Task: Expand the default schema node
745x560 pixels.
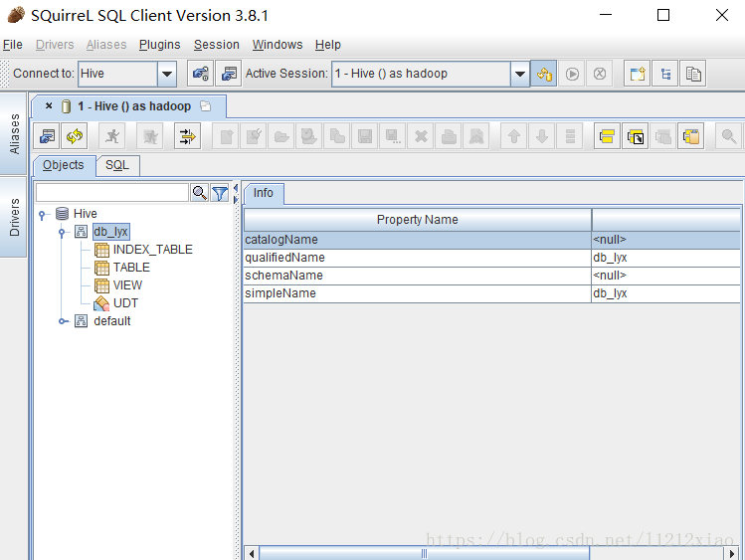Action: 63,321
